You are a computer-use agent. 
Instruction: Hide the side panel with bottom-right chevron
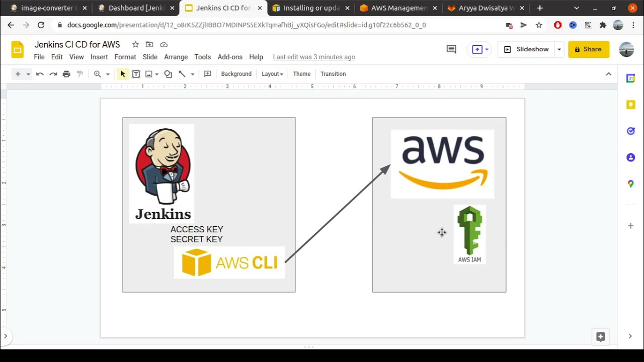pos(630,336)
